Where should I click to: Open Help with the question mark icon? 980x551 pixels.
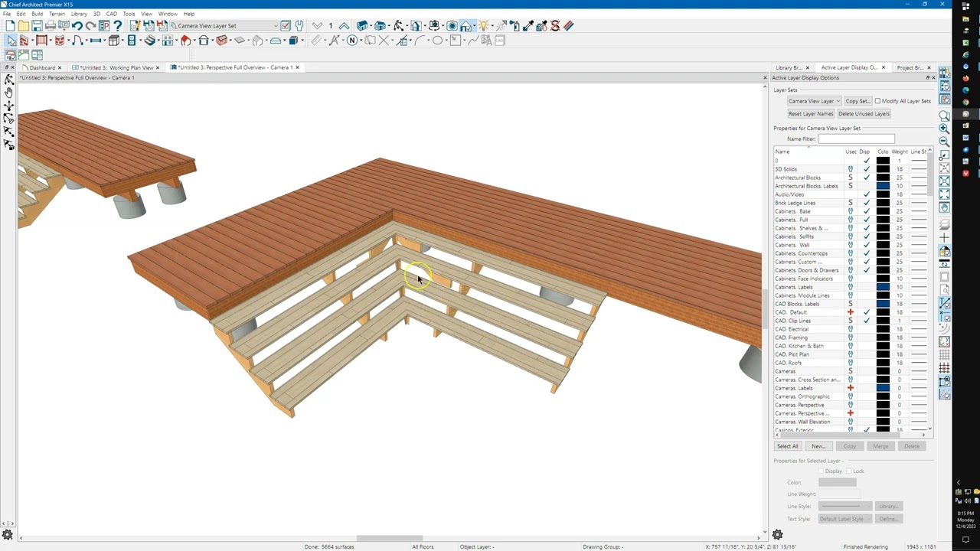[x=118, y=25]
